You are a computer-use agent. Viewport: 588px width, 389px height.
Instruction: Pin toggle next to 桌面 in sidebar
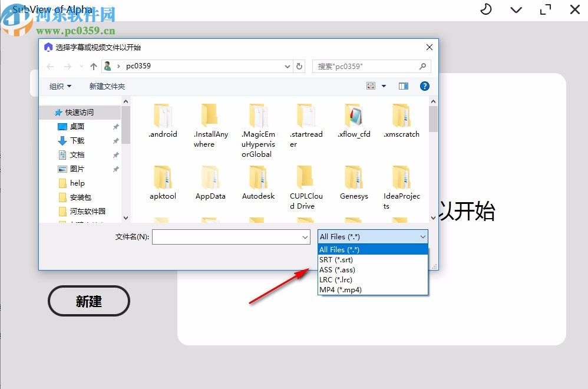click(x=115, y=126)
